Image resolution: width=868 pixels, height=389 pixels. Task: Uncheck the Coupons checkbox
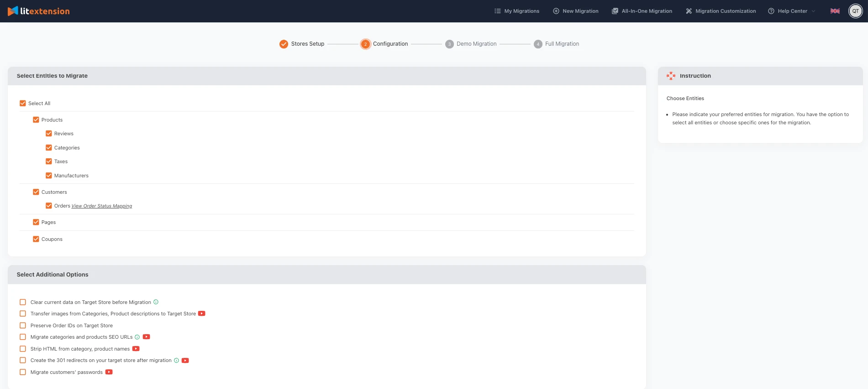pyautogui.click(x=36, y=239)
